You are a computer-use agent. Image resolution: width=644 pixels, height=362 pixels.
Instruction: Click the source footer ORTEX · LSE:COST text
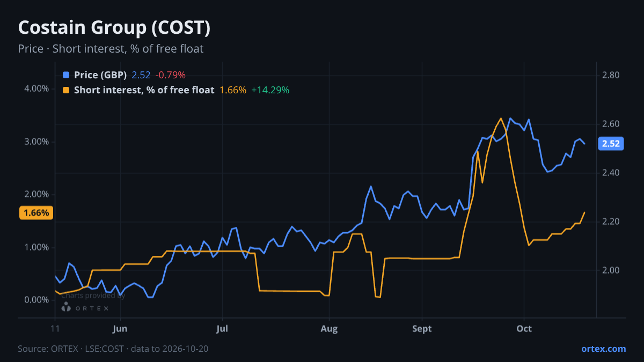[113, 349]
